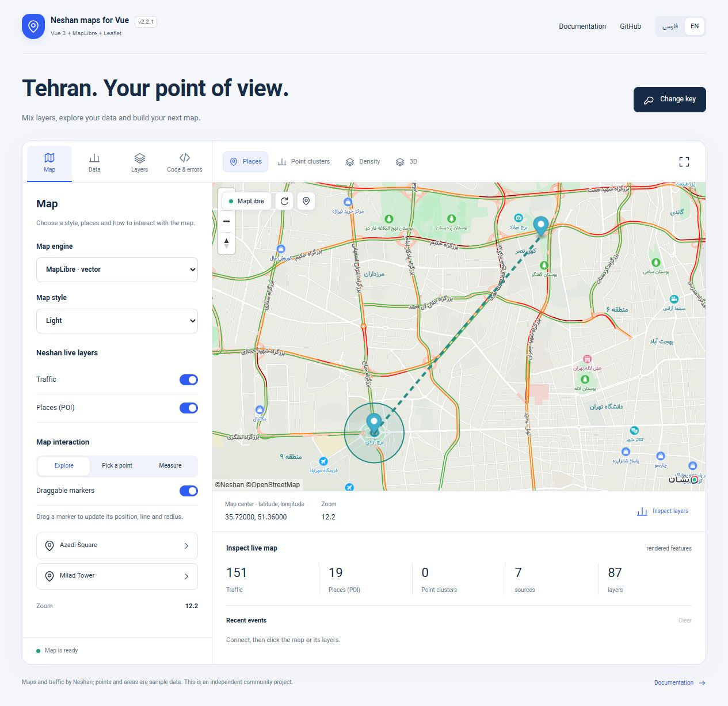Click Clear in Recent events
Image resolution: width=728 pixels, height=706 pixels.
(685, 620)
